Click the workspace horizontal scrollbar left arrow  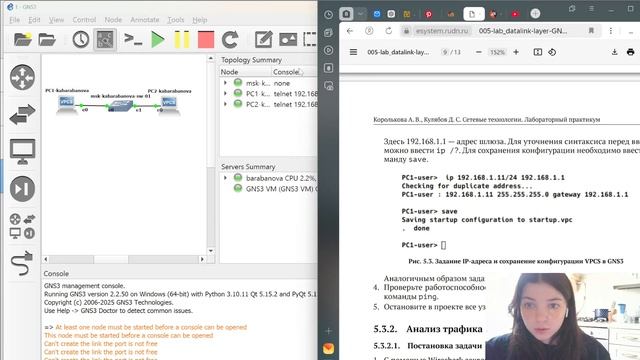(46, 259)
